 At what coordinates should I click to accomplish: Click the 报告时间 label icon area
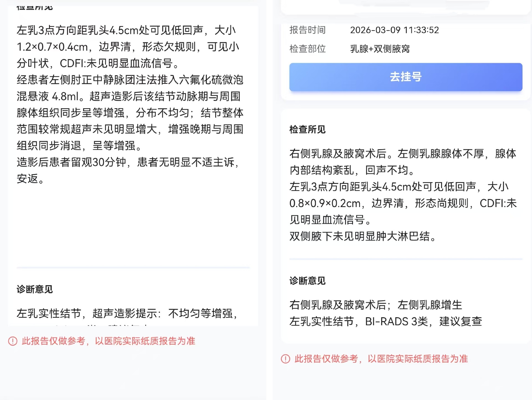[308, 30]
